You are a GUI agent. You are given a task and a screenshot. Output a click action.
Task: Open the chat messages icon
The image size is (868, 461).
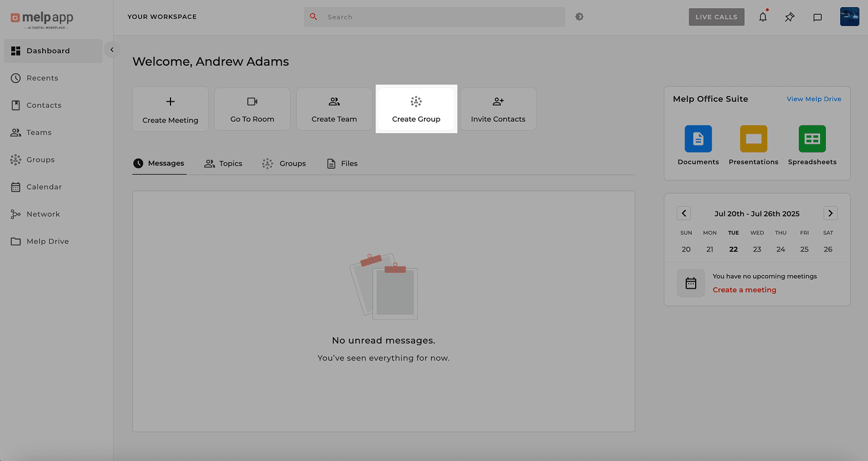point(818,17)
